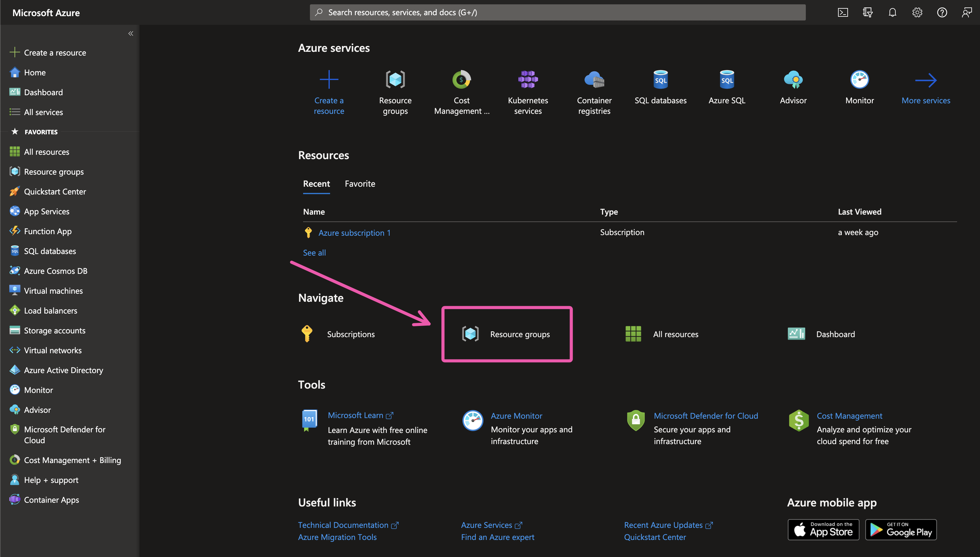Click Download on the App Store badge
This screenshot has width=980, height=557.
(823, 529)
